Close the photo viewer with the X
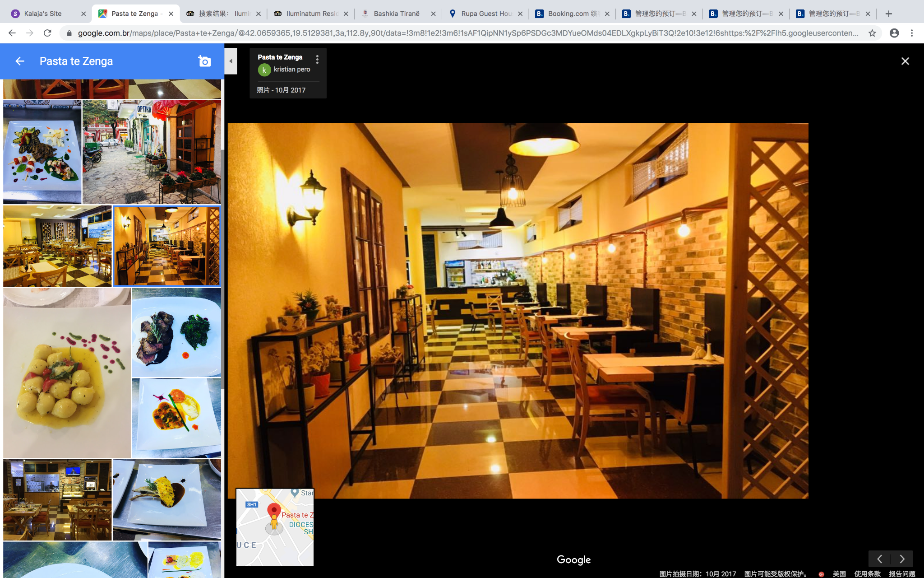 (905, 61)
